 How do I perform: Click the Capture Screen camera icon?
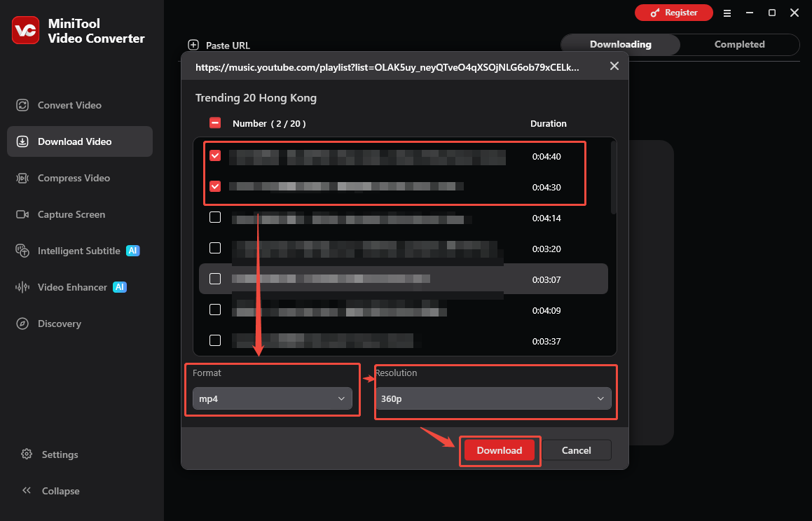click(x=22, y=214)
